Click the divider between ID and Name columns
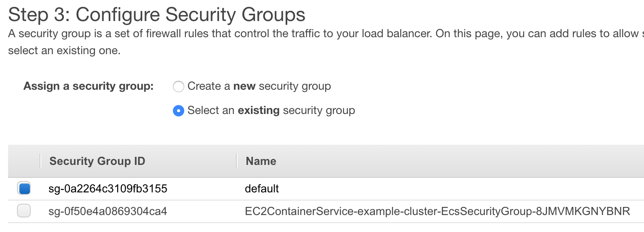This screenshot has height=232, width=644. [236, 161]
